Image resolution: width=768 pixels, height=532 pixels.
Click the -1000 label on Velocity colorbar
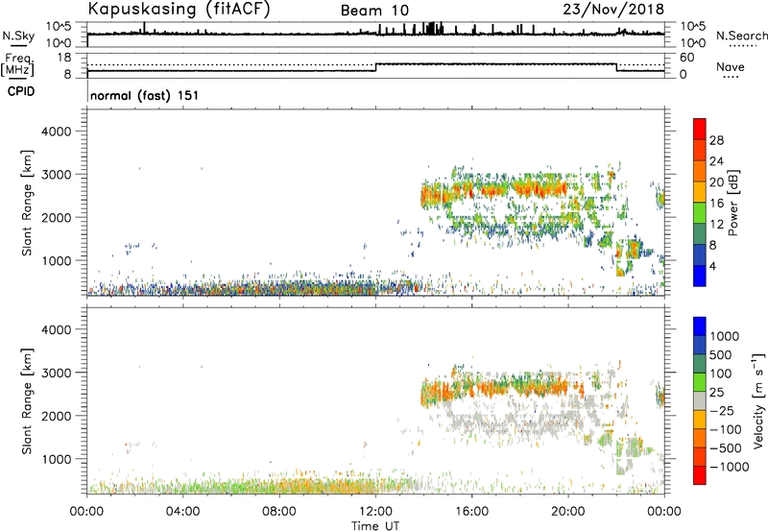pos(729,467)
